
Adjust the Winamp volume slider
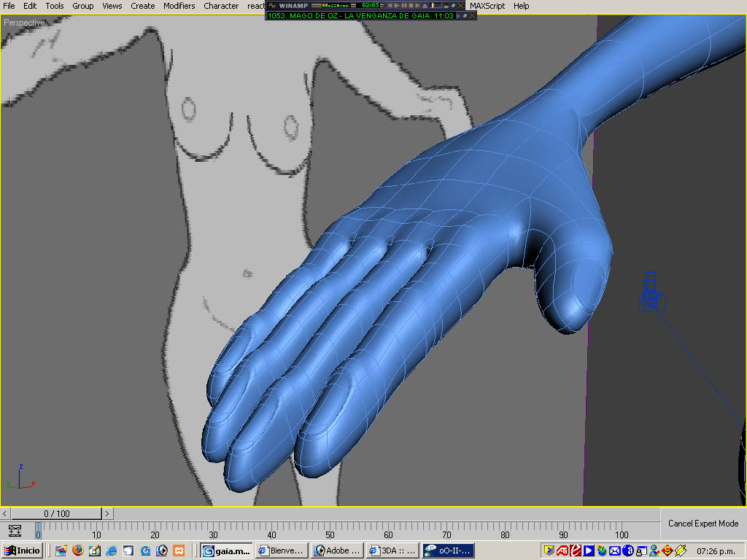436,6
